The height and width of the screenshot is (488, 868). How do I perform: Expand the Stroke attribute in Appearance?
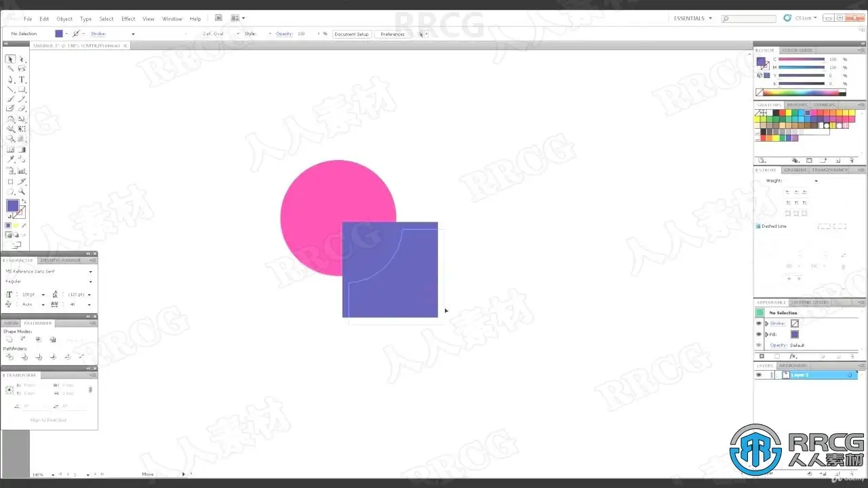tap(767, 323)
